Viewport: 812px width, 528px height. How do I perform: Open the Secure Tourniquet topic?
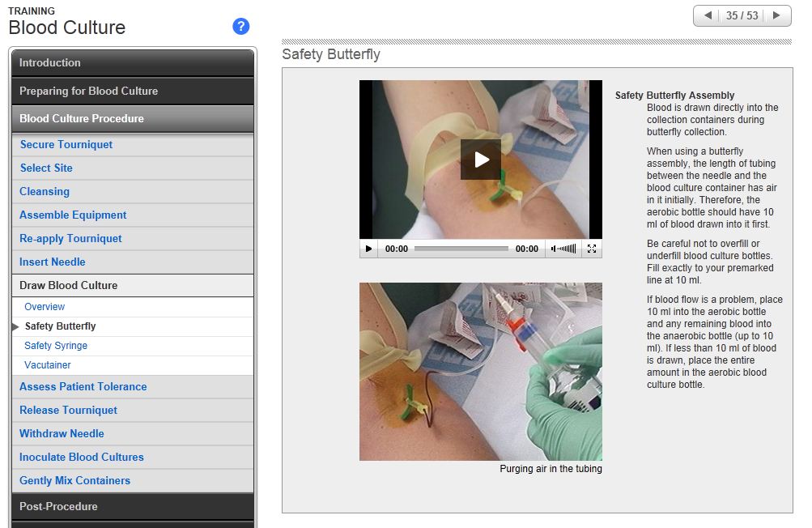click(x=66, y=145)
